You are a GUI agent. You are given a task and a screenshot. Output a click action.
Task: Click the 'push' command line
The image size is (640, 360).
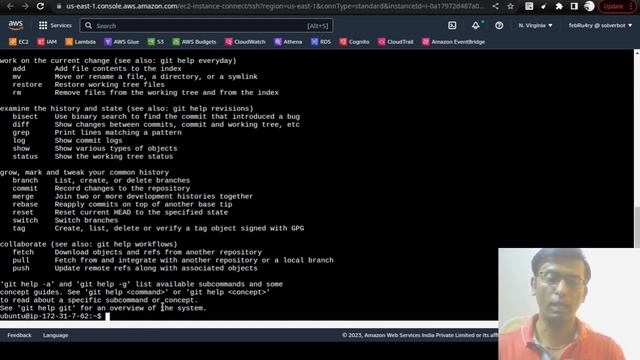[x=135, y=268]
